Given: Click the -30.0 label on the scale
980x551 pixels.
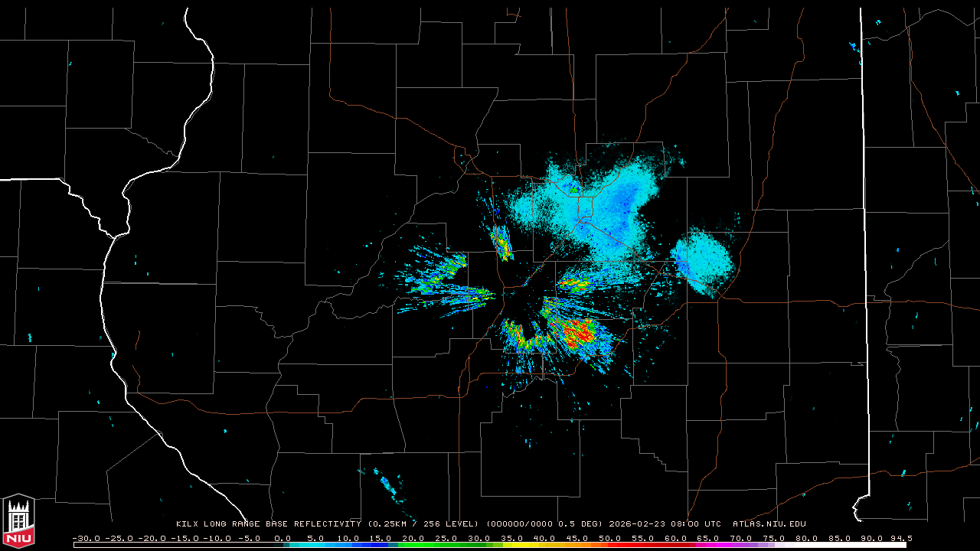Looking at the screenshot, I should click(86, 538).
